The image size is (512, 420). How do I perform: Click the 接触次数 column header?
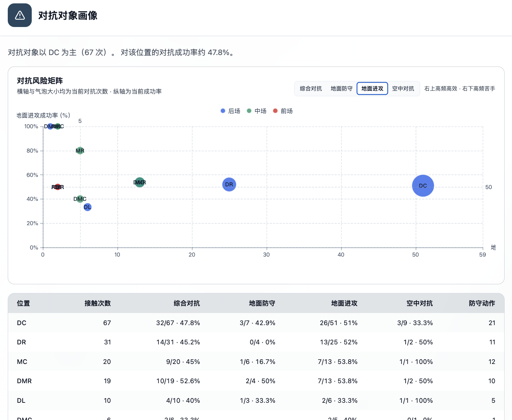pos(98,303)
